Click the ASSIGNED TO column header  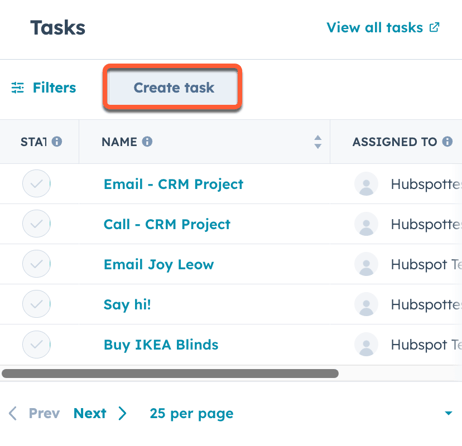(395, 142)
